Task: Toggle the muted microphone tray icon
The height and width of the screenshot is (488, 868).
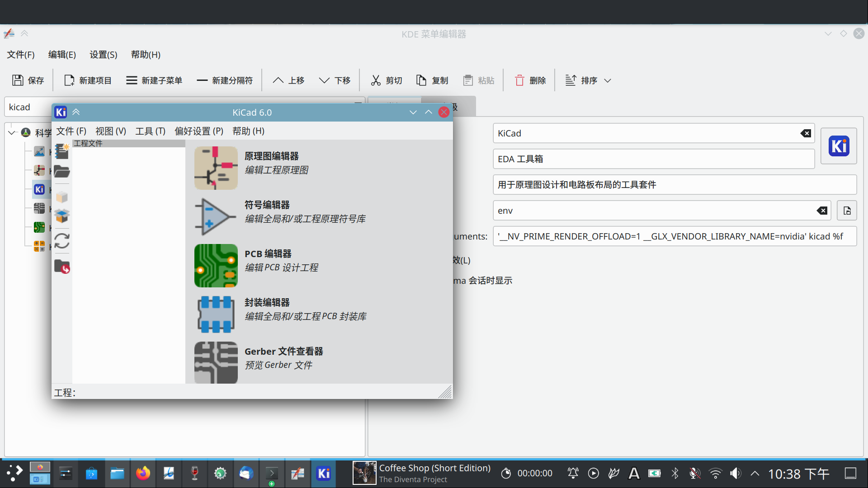Action: tap(695, 474)
